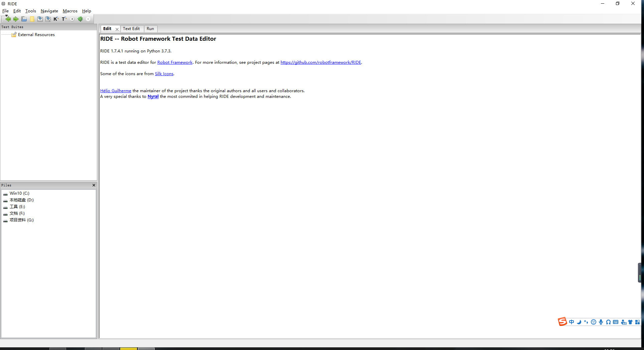Click the Win10 (C:) drive icon

coord(5,194)
